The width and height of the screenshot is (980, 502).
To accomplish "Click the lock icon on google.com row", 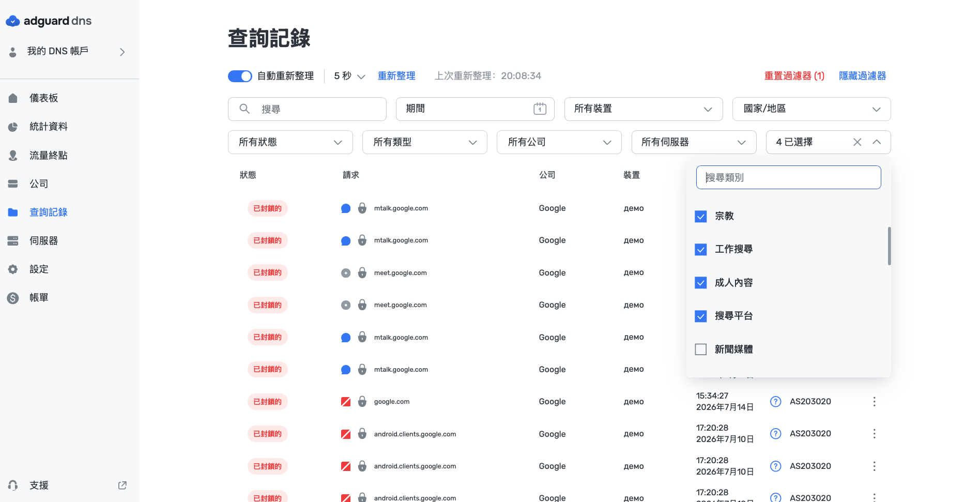I will 362,402.
